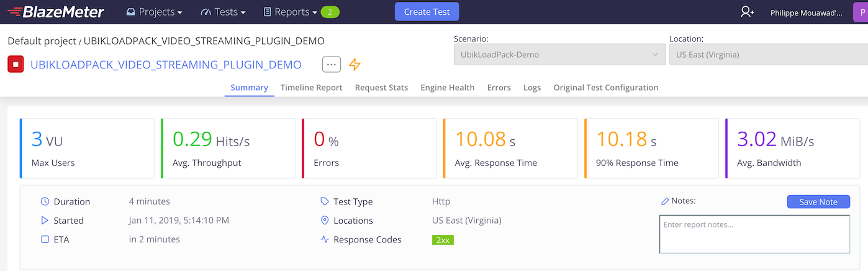868x271 pixels.
Task: Select the Summary tab
Action: coord(249,88)
